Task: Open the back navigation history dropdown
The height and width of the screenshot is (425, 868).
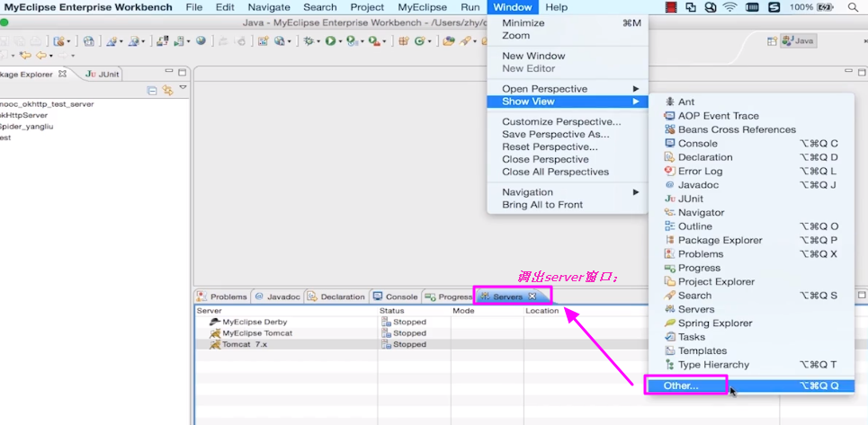Action: point(51,56)
